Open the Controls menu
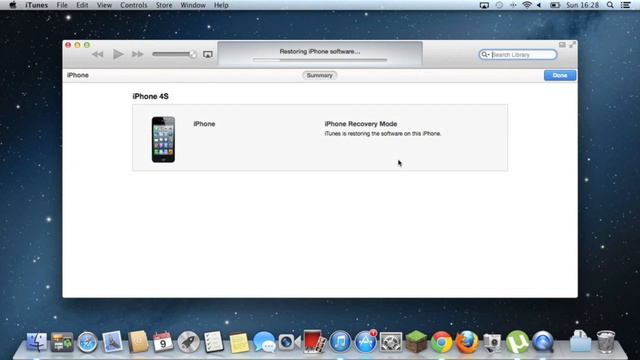Viewport: 640px width, 360px height. tap(133, 5)
